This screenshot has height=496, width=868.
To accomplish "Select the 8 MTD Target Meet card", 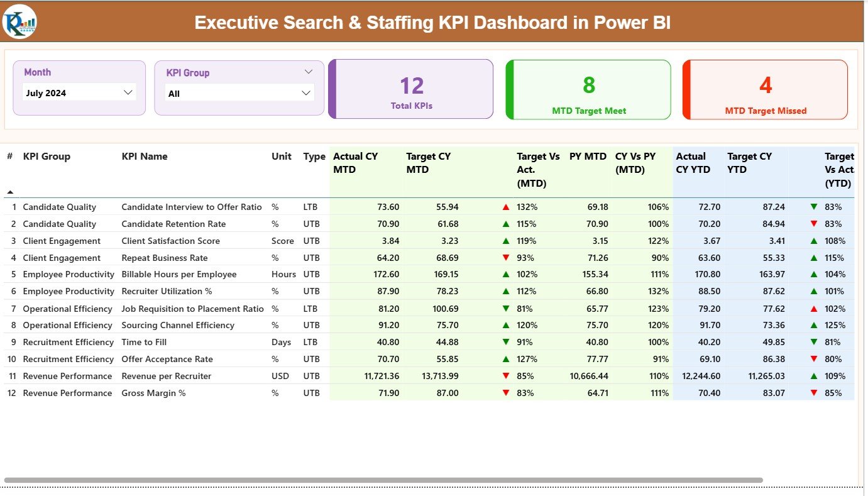I will point(588,89).
